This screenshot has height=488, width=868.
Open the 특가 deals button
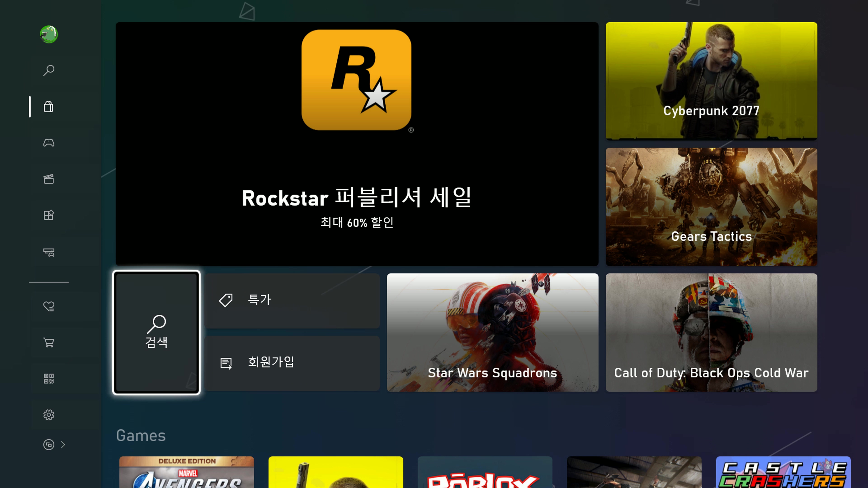click(x=292, y=300)
